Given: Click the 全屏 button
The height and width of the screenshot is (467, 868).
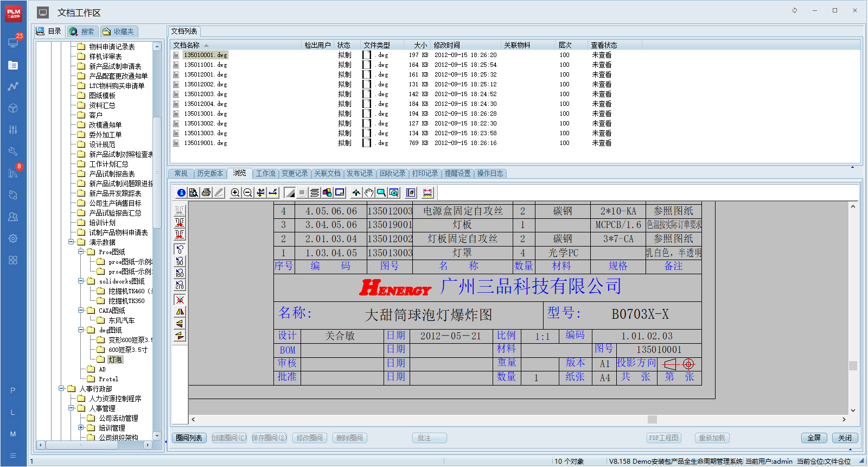Looking at the screenshot, I should [x=814, y=438].
